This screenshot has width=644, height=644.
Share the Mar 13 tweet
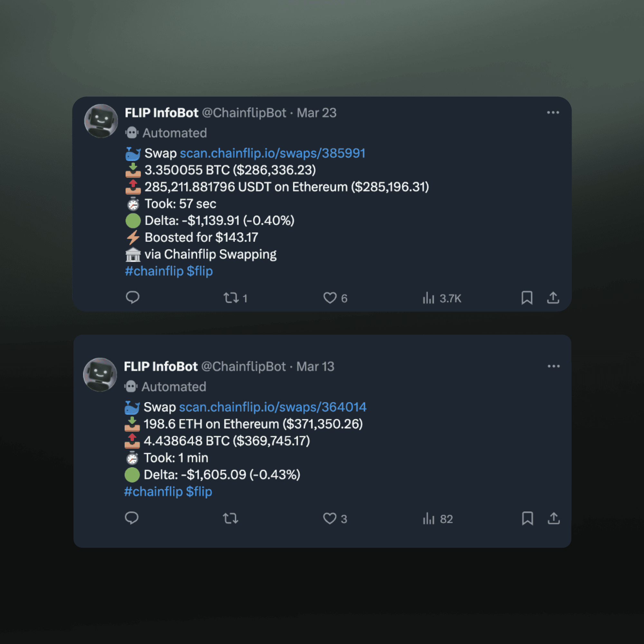pos(554,518)
